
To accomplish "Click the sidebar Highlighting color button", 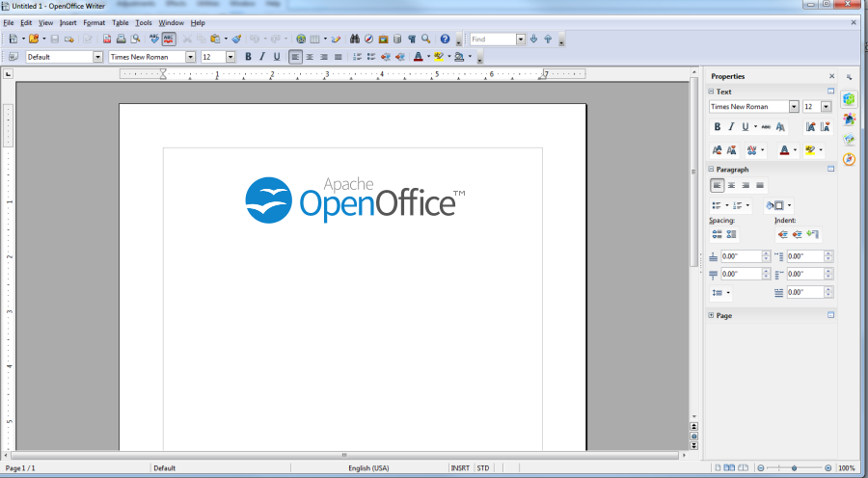I will click(810, 150).
